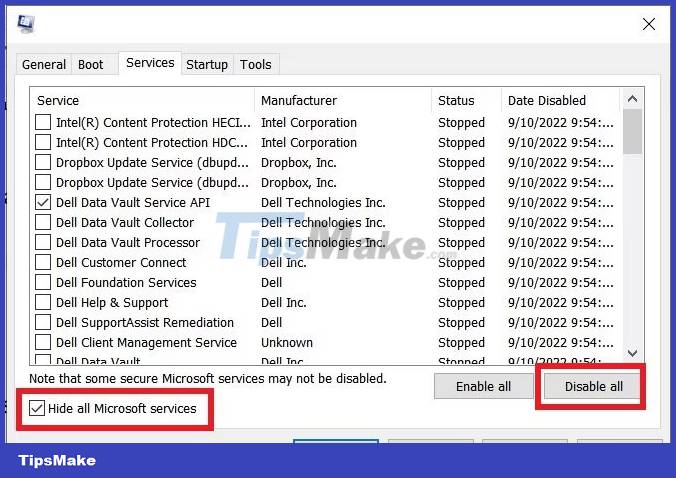Untick Hide all Microsoft services
676x478 pixels.
[x=37, y=408]
